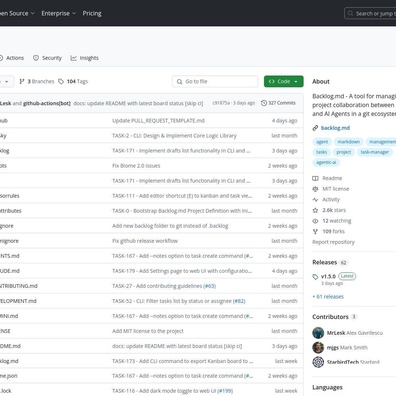
Task: Click the search icon in Go to file
Action: pyautogui.click(x=179, y=82)
